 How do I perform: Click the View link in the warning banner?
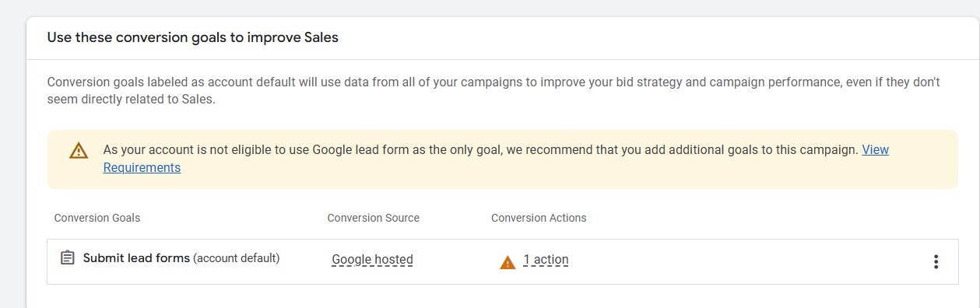875,149
